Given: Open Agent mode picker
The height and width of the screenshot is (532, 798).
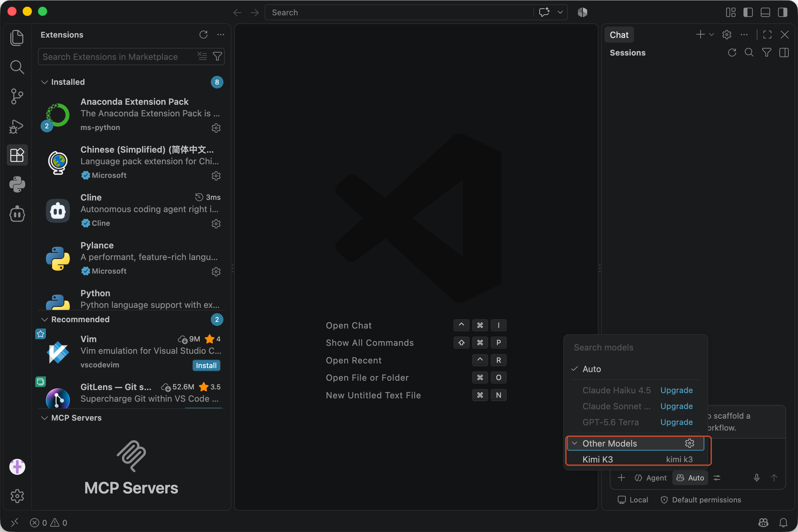Looking at the screenshot, I should pyautogui.click(x=650, y=478).
